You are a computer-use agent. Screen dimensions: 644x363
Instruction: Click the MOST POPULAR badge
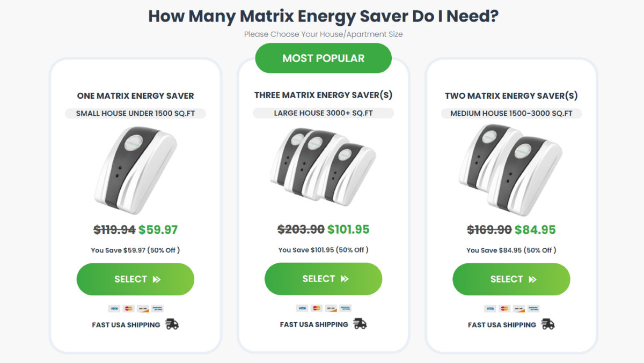pyautogui.click(x=323, y=58)
